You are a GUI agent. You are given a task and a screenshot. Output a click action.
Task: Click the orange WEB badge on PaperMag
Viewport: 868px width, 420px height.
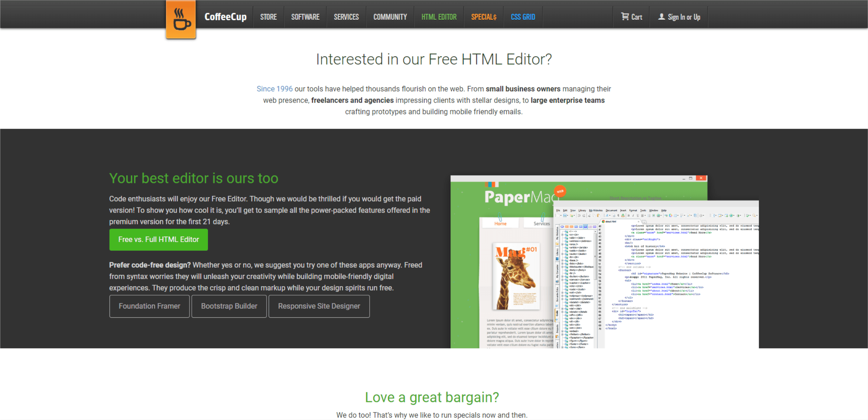click(560, 191)
